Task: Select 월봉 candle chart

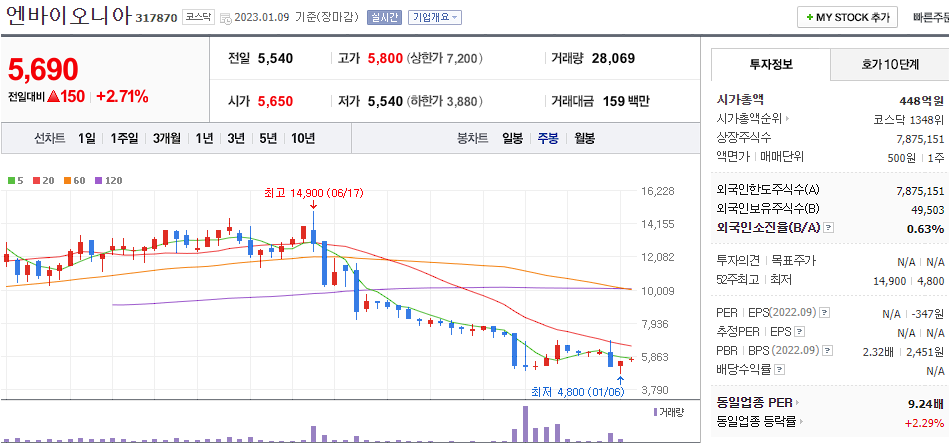Action: tap(584, 139)
